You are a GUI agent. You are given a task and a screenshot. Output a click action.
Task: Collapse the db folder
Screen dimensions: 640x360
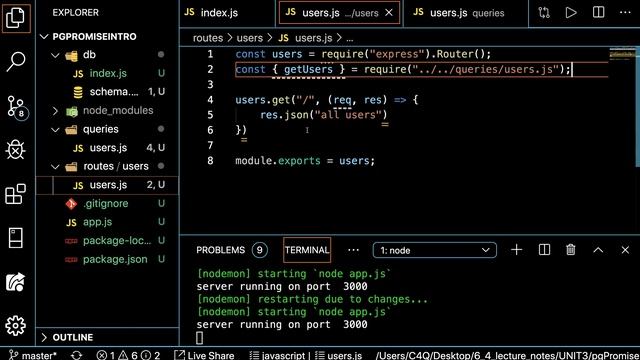(108, 55)
